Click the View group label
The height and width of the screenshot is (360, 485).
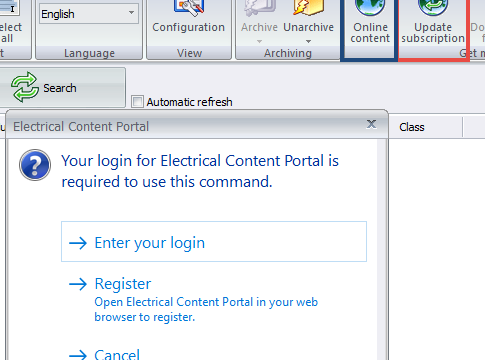(189, 53)
